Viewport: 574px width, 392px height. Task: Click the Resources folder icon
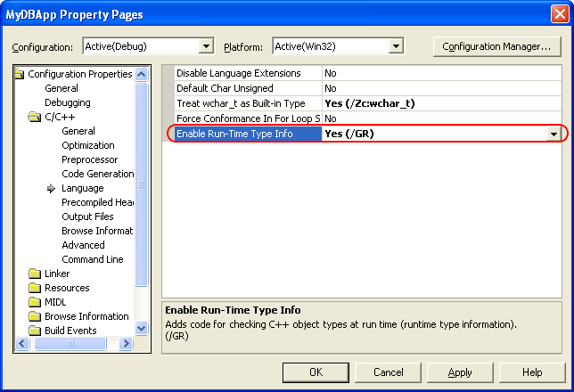[x=35, y=288]
